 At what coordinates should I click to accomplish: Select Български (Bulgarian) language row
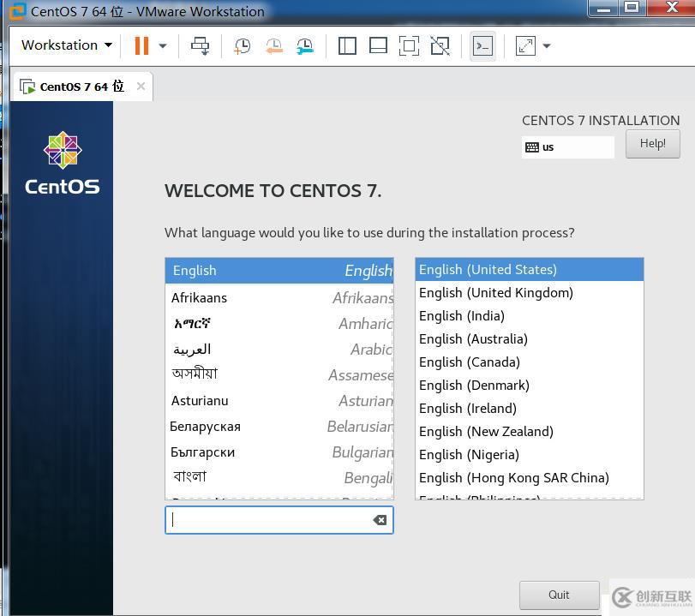click(x=279, y=452)
